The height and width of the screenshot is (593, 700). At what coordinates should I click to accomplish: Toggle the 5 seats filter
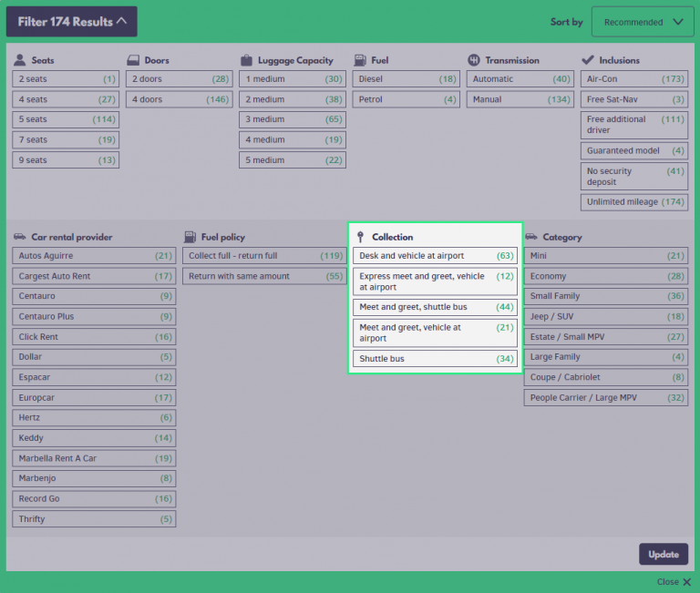click(66, 119)
